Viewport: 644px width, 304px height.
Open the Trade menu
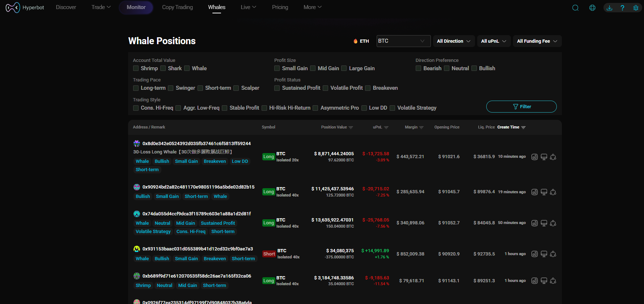click(101, 7)
